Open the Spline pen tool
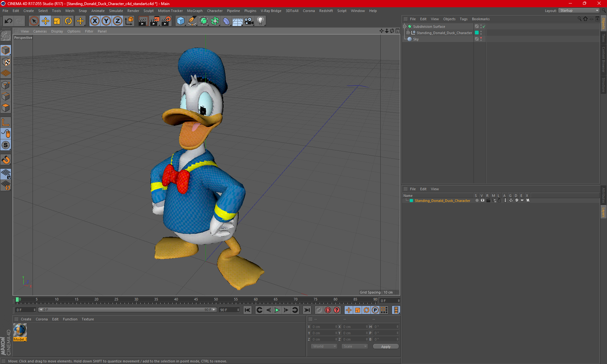 tap(192, 21)
